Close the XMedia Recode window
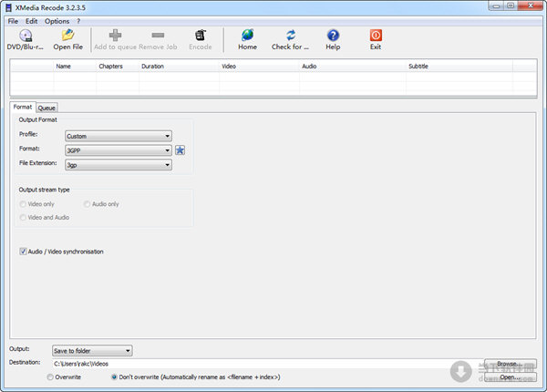This screenshot has height=392, width=547. pyautogui.click(x=531, y=6)
